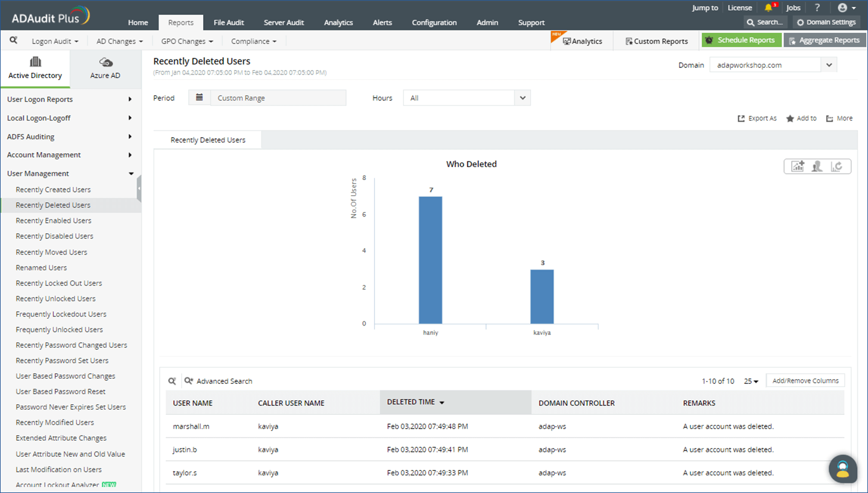Expand the Hours dropdown showing All
This screenshot has height=493, width=868.
[521, 97]
